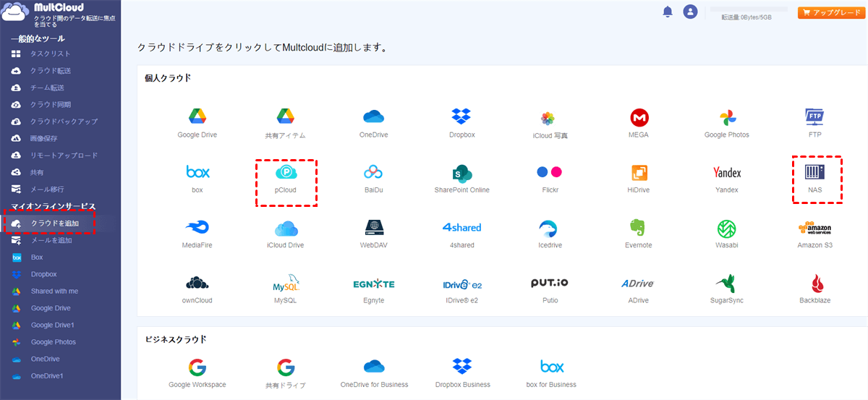Image resolution: width=868 pixels, height=400 pixels.
Task: Go to クラウド転送
Action: point(50,71)
